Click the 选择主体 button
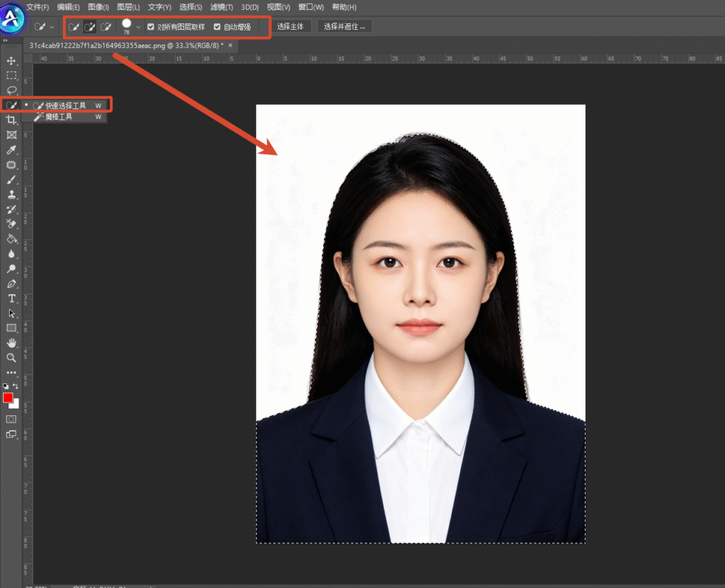 pyautogui.click(x=290, y=26)
